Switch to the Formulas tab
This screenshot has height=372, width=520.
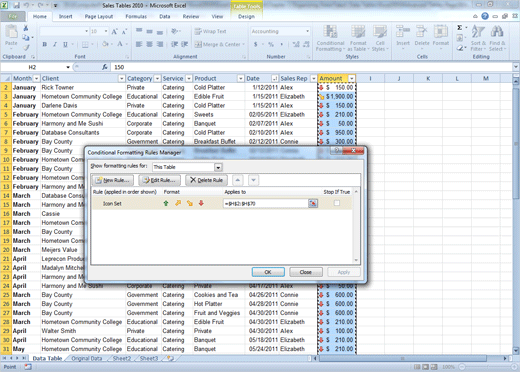pyautogui.click(x=136, y=16)
